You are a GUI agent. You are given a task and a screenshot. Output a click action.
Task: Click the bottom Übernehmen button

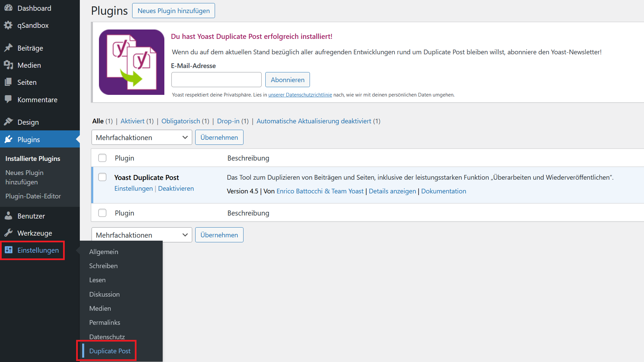(x=219, y=235)
